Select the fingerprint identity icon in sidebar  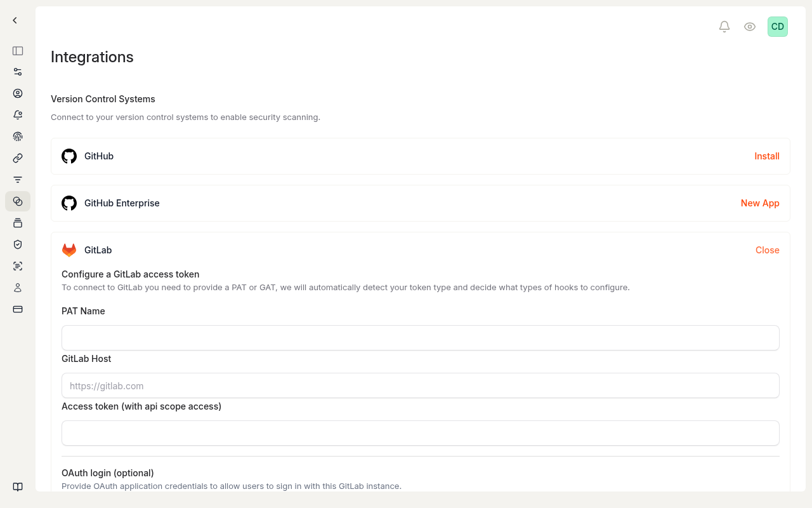pos(18,137)
